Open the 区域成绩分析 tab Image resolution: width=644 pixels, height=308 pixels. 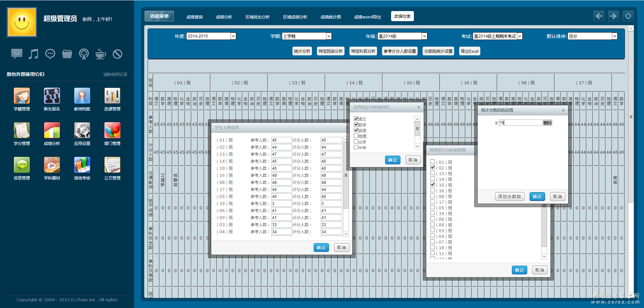(x=295, y=17)
